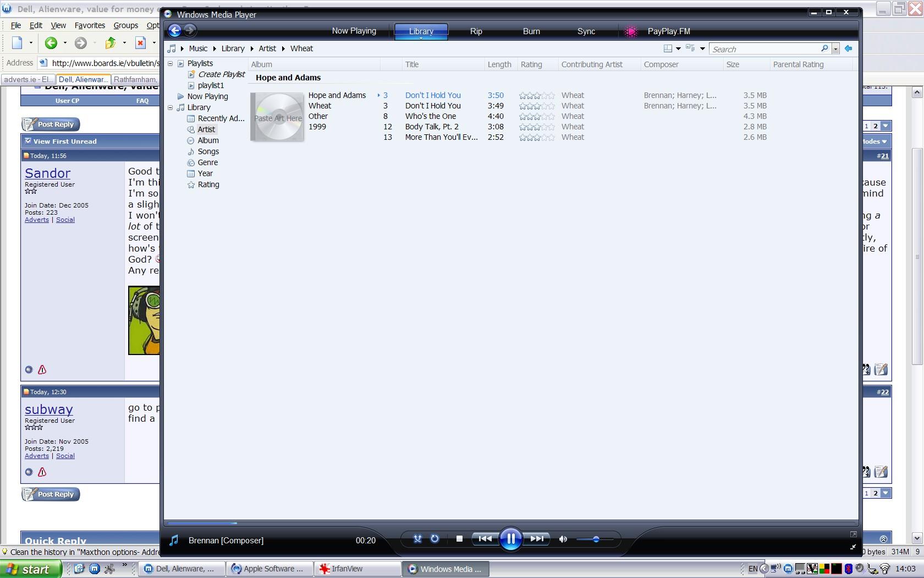924x578 pixels.
Task: Collapse the Library tree node
Action: coord(170,107)
